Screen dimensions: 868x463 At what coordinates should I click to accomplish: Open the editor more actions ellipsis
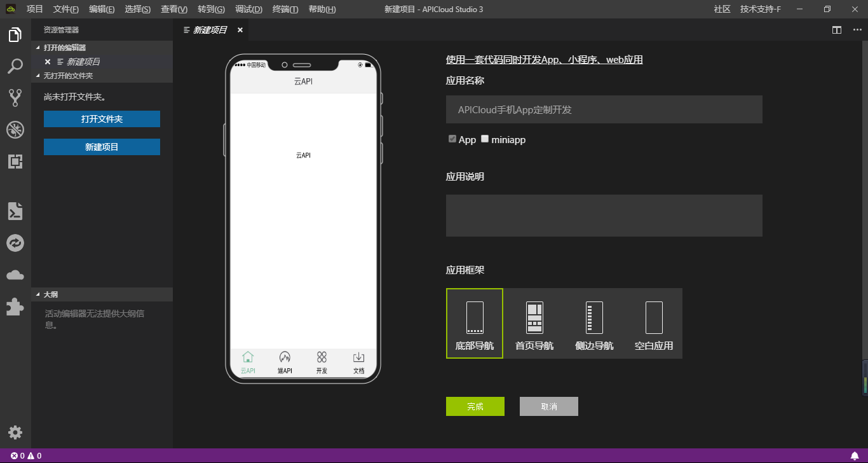click(x=857, y=30)
